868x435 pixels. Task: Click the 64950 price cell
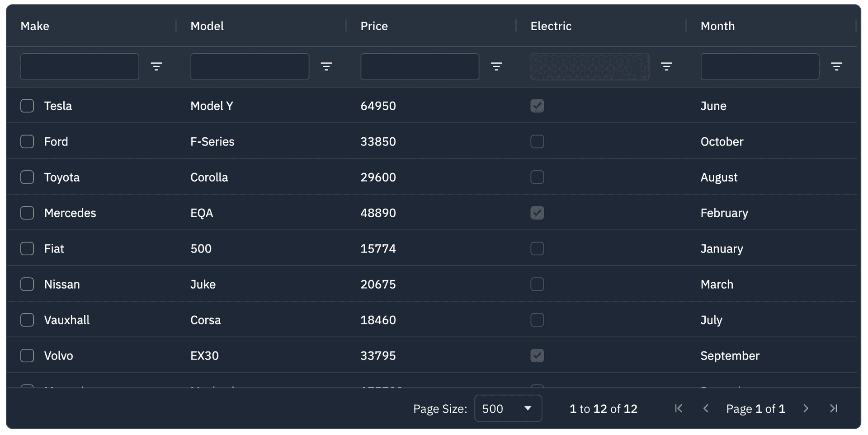tap(378, 106)
